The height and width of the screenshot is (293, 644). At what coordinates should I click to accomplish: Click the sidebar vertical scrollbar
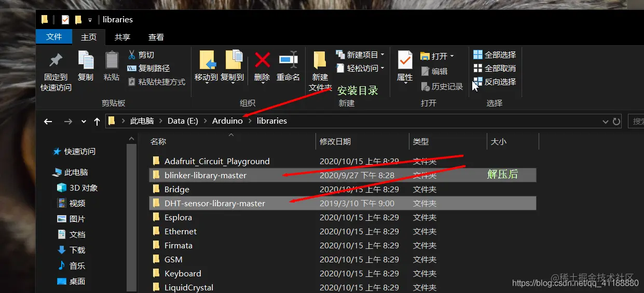pyautogui.click(x=132, y=218)
